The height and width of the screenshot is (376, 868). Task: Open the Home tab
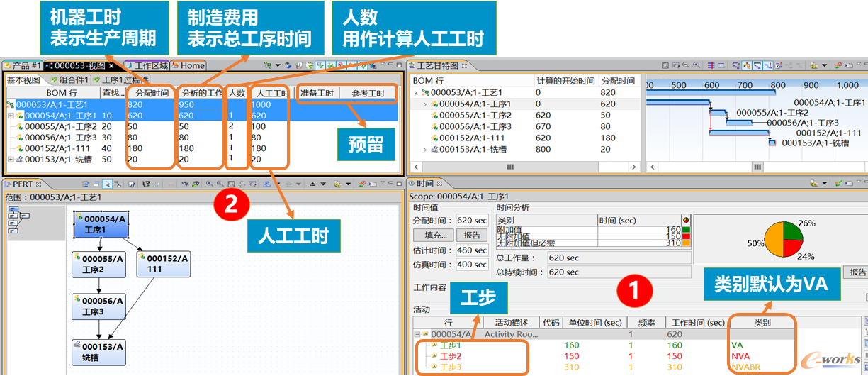(x=188, y=65)
